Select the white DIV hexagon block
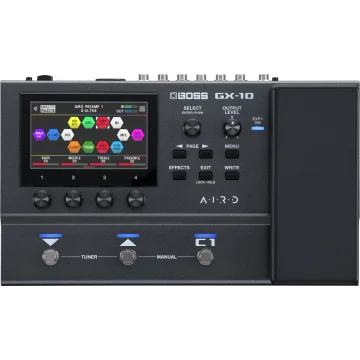Image resolution: width=360 pixels, height=360 pixels. 67,135
